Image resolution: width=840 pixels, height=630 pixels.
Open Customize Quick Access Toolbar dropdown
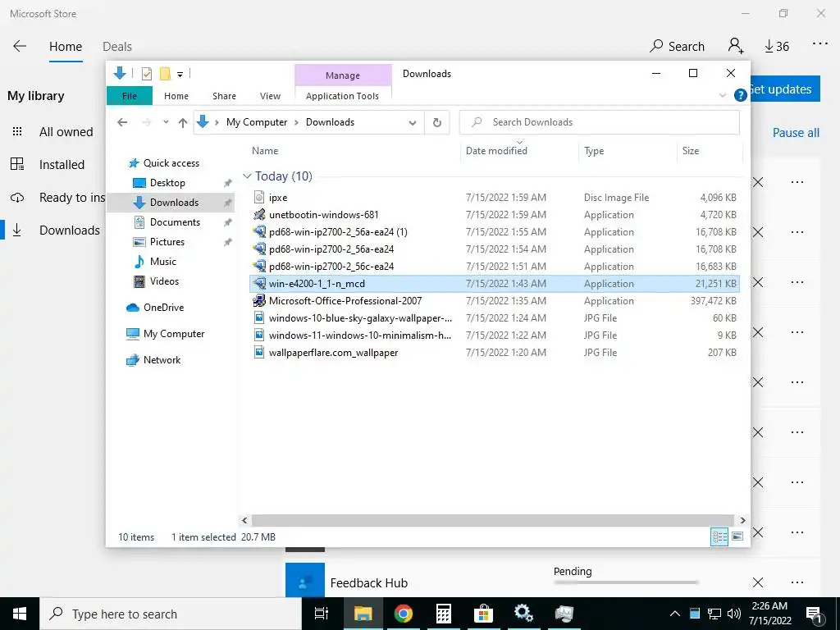coord(180,75)
